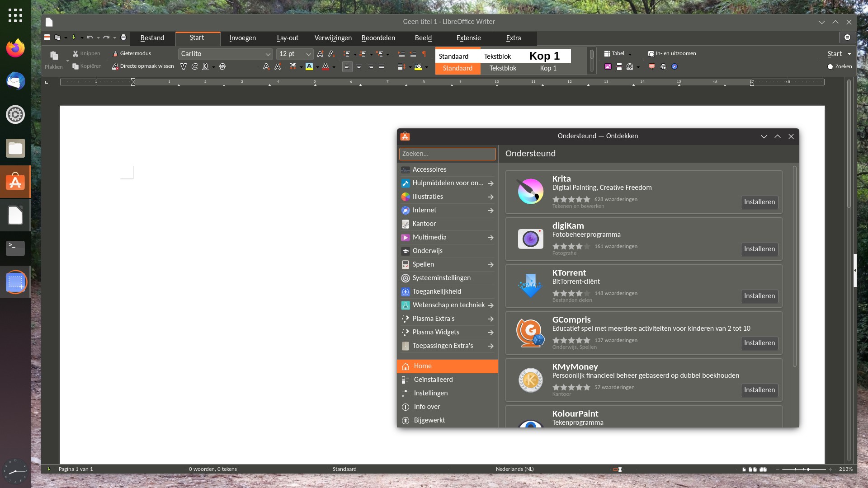Open the 12 pt font size dropdown
The height and width of the screenshot is (488, 868).
(309, 54)
